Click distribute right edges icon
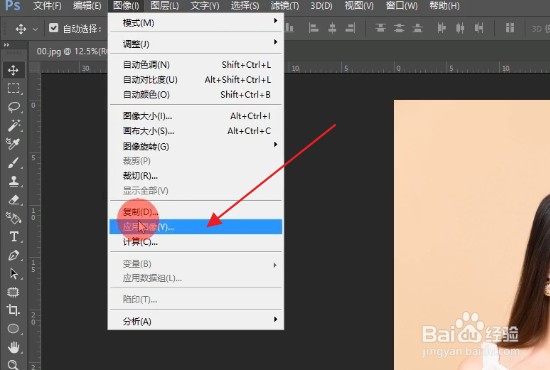This screenshot has width=550, height=370. click(x=479, y=28)
